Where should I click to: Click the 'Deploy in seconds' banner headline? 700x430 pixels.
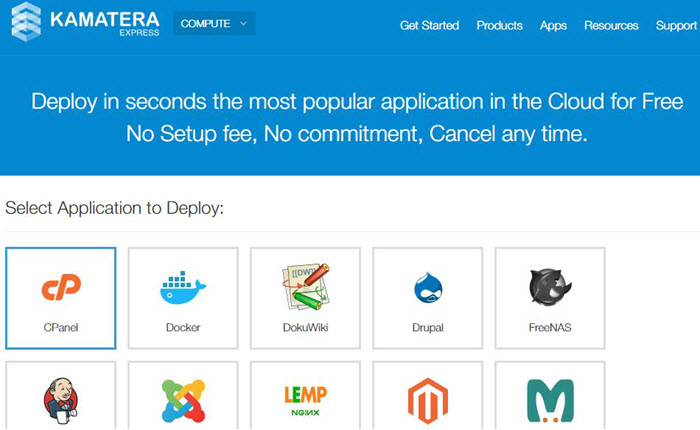click(357, 101)
